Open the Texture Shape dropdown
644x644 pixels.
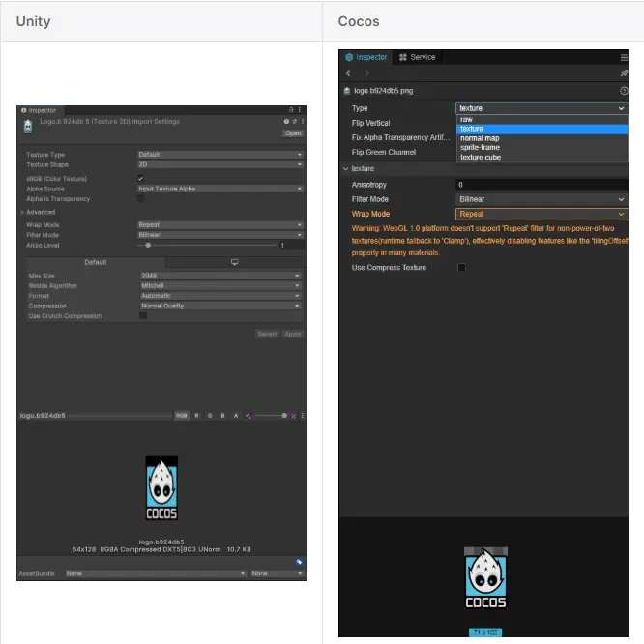point(220,164)
